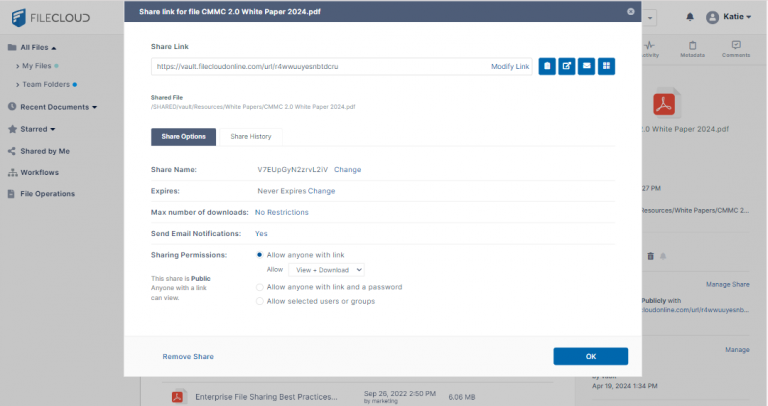Close the share link dialog via X icon
This screenshot has height=406, width=768.
[x=631, y=11]
